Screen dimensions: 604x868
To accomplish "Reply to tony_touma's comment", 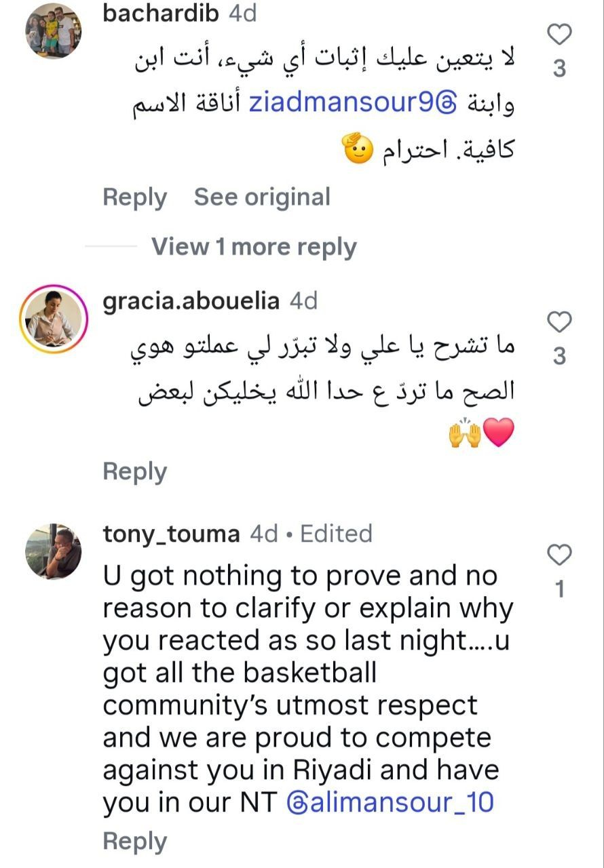I will click(134, 841).
